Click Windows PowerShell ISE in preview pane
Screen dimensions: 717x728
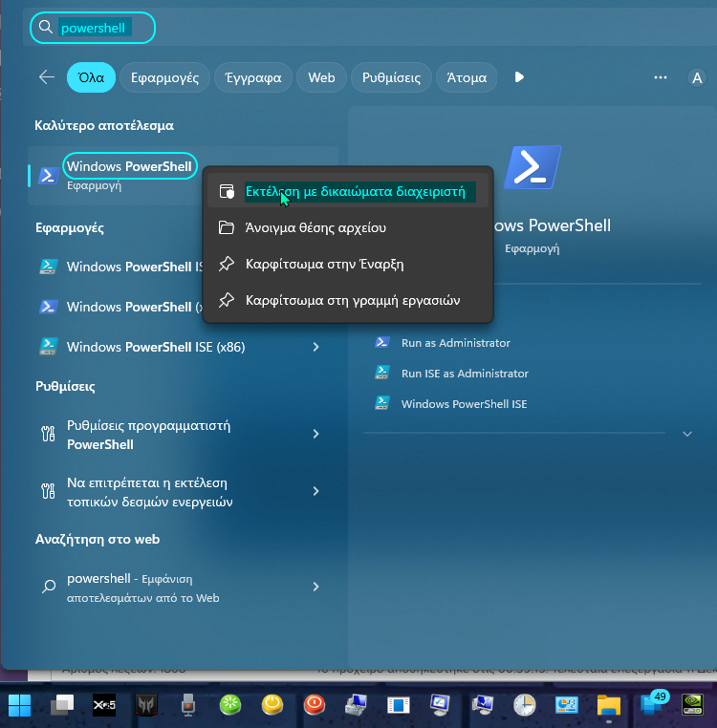point(464,404)
